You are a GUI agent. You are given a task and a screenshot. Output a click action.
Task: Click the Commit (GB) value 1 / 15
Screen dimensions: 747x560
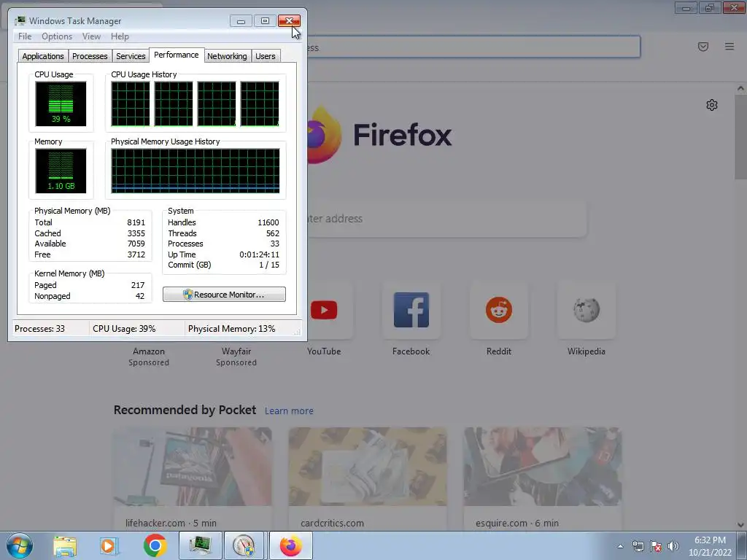click(x=269, y=265)
